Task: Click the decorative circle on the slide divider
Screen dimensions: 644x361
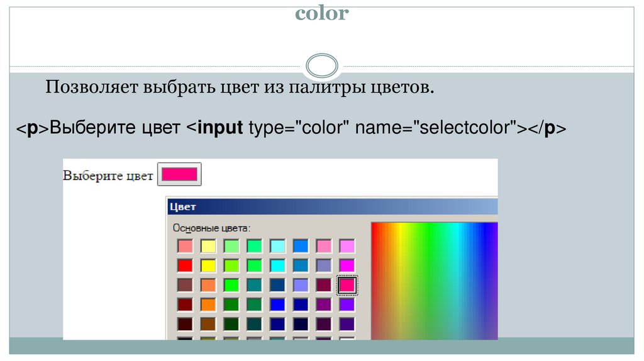Action: [x=321, y=66]
